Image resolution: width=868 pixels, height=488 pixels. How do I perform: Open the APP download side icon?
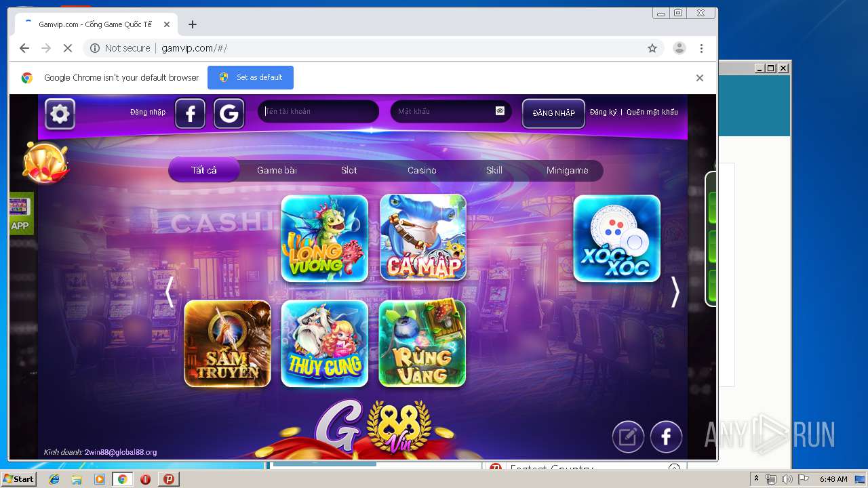(x=20, y=213)
